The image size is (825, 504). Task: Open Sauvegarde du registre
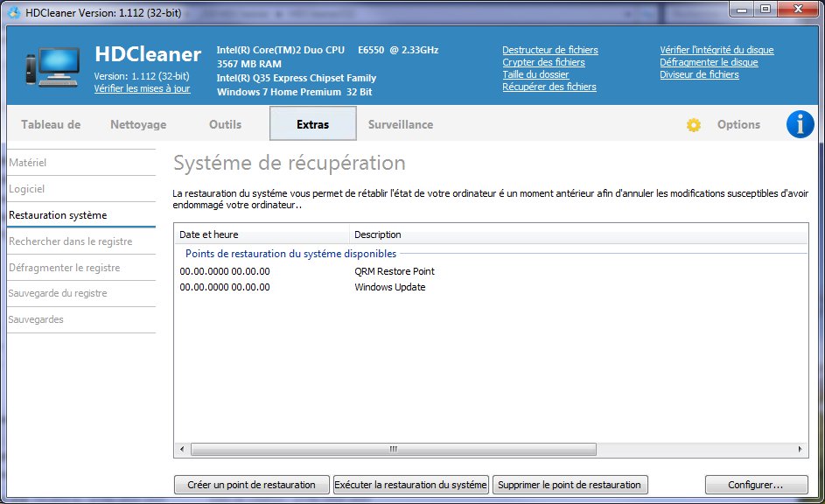(81, 293)
